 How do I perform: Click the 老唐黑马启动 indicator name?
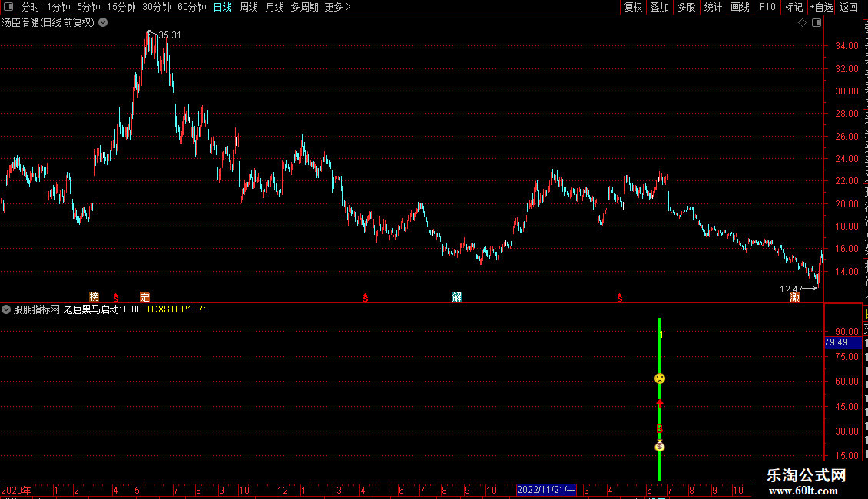point(92,309)
